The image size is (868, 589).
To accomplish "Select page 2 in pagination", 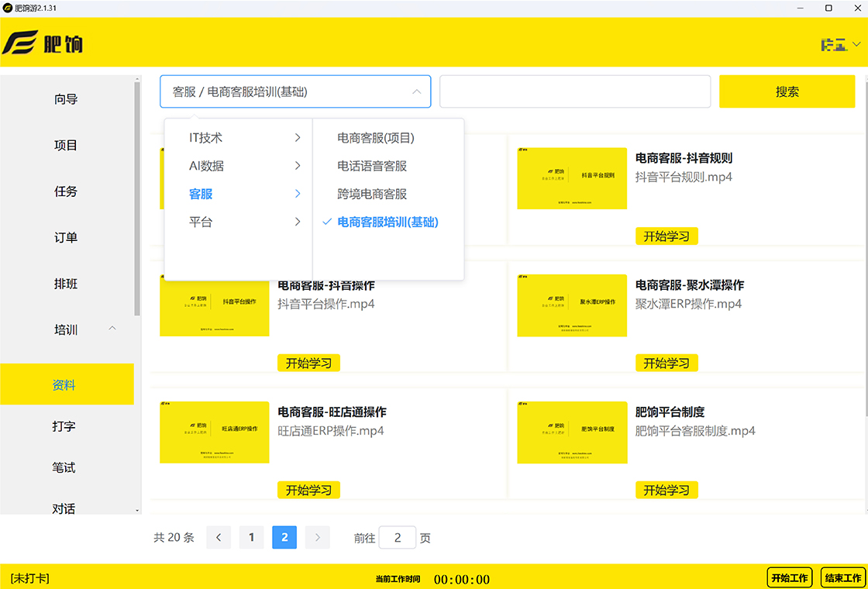I will coord(284,537).
